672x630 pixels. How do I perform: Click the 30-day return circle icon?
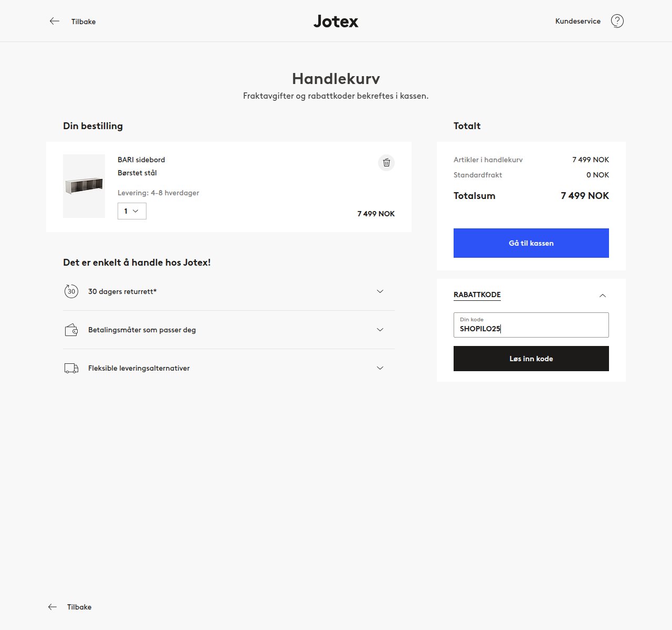click(71, 291)
